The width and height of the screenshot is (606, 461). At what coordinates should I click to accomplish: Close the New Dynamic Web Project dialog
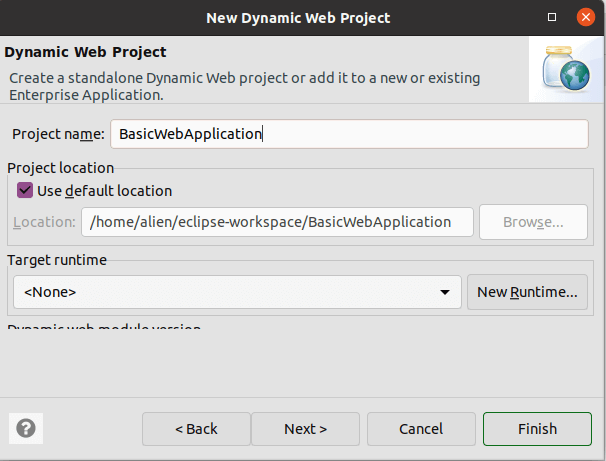tap(587, 17)
